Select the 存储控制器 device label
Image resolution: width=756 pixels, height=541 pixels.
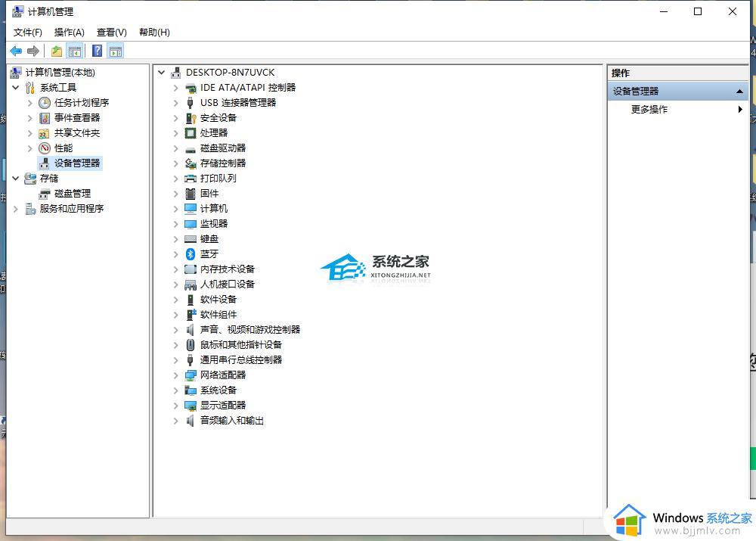pyautogui.click(x=223, y=163)
